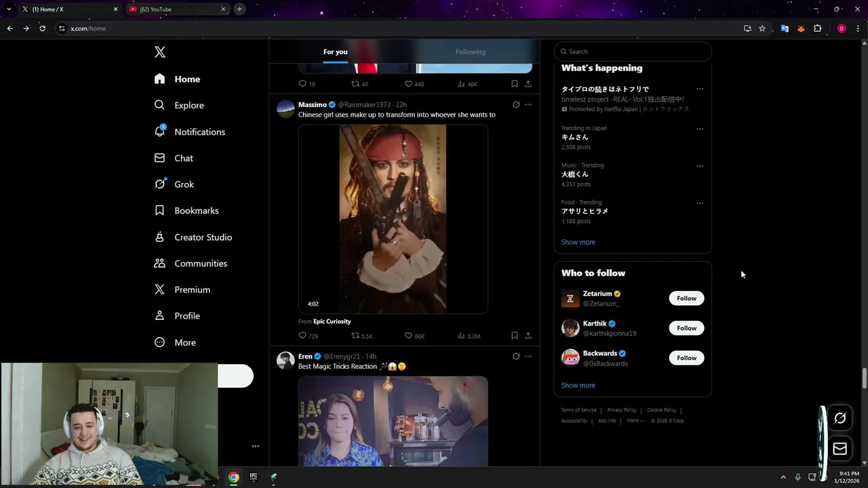Screen dimensions: 868x488
Task: Play the Jack Sparrow makeup video
Action: click(x=393, y=219)
